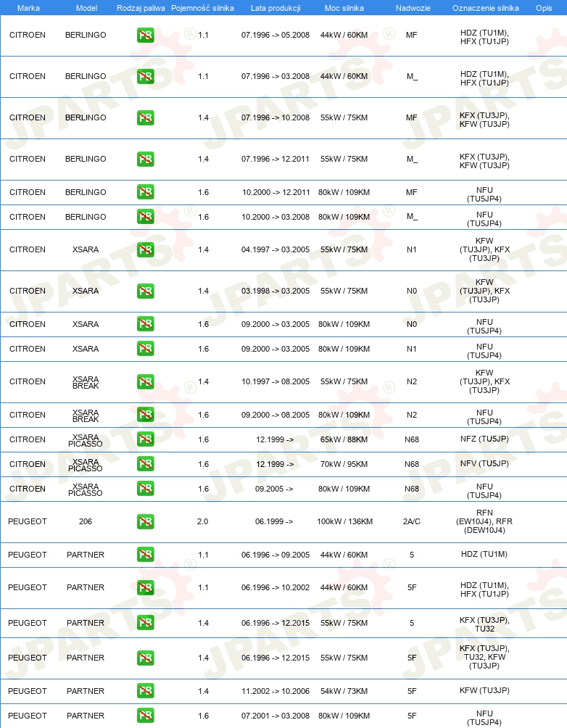Click fuel icon in Berlingo 1.6 MF row
This screenshot has width=567, height=728.
(145, 191)
